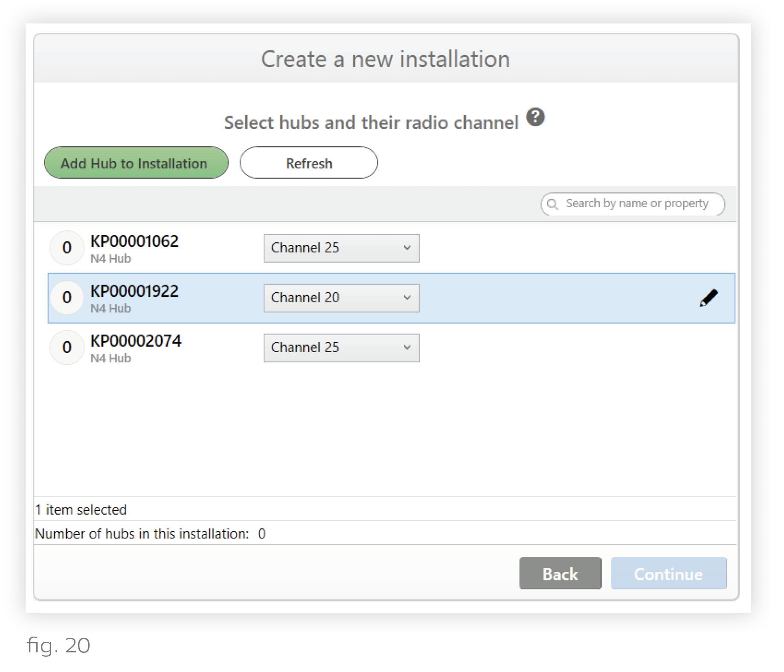Image resolution: width=784 pixels, height=672 pixels.
Task: Click the Continue button
Action: 668,574
